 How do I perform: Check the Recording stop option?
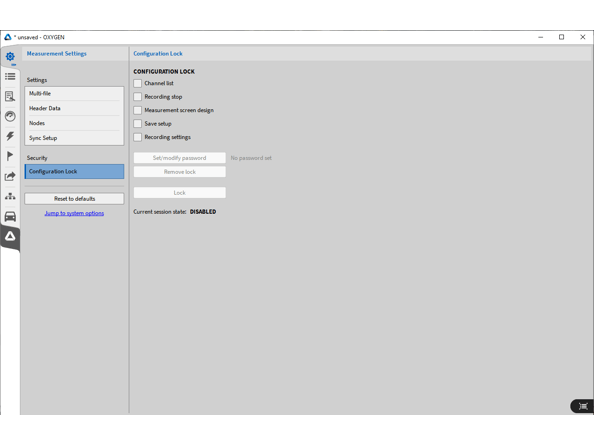click(x=138, y=97)
